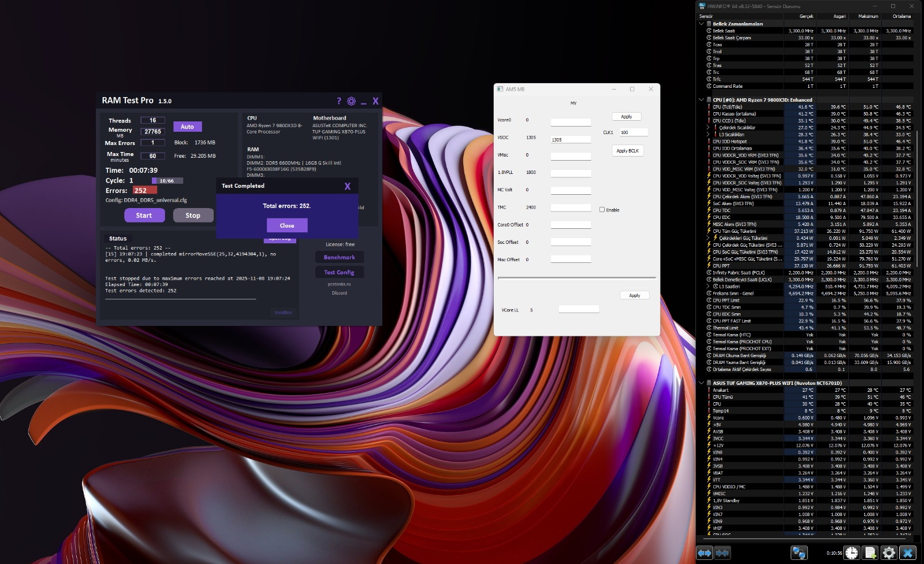The image size is (924, 564).
Task: Expand the L3 Saatleri row
Action: (708, 287)
